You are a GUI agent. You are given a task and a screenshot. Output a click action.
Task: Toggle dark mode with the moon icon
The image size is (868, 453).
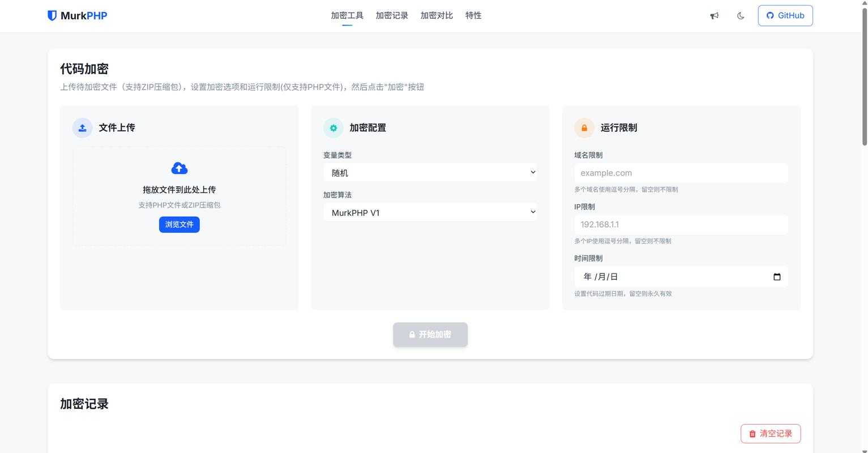[741, 16]
